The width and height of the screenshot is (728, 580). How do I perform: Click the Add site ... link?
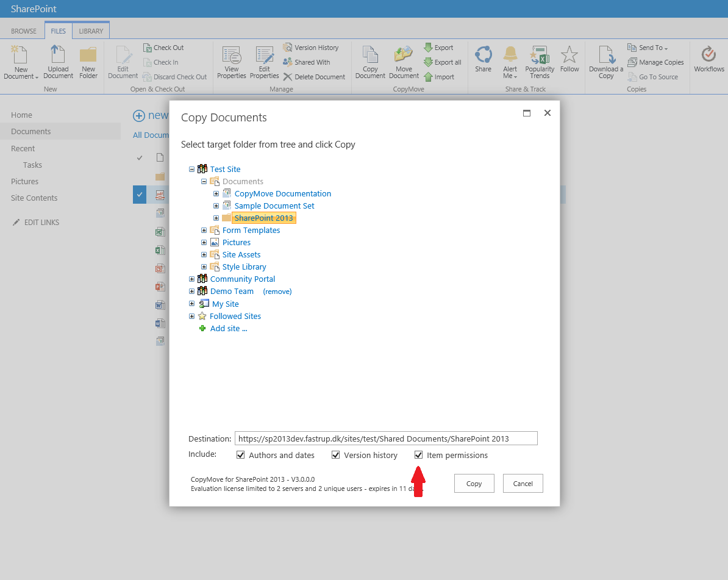pos(229,328)
